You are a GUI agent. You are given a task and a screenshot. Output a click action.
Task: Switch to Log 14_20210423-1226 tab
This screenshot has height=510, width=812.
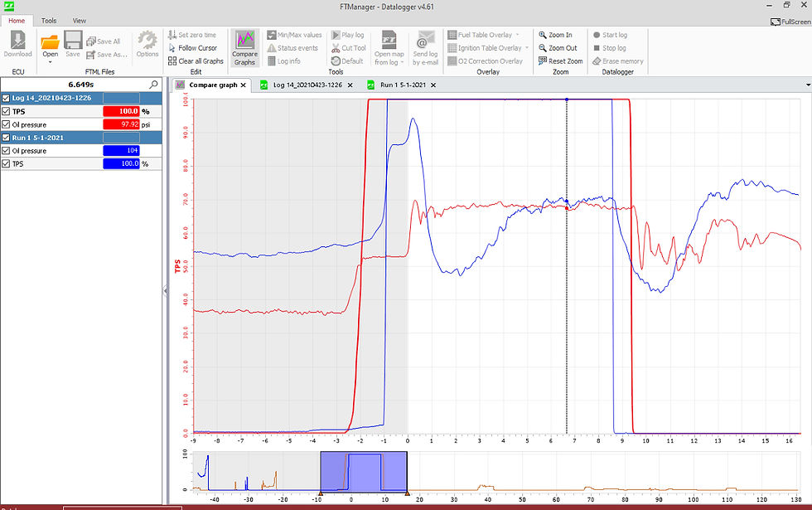pos(307,85)
